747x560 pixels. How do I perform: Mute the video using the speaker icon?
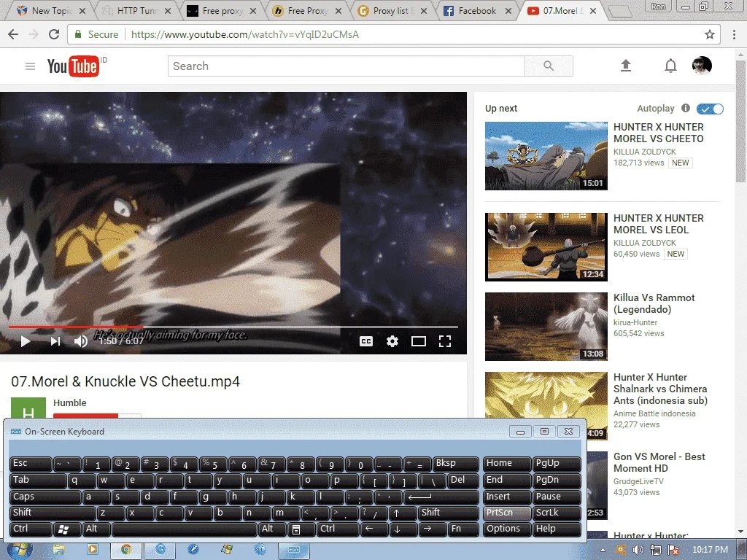[80, 341]
